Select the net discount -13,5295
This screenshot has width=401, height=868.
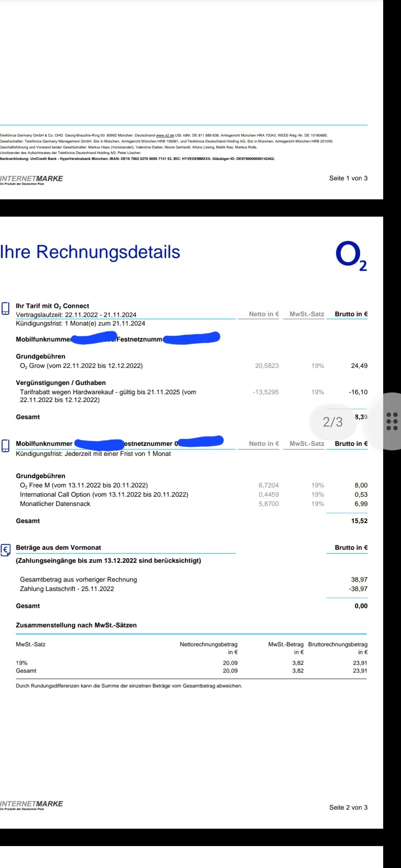point(265,392)
